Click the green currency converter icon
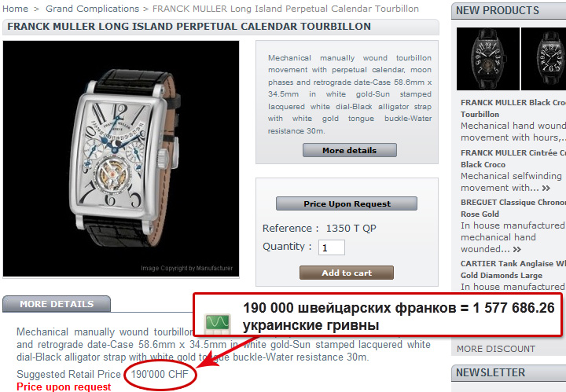Image resolution: width=566 pixels, height=392 pixels. 217,324
